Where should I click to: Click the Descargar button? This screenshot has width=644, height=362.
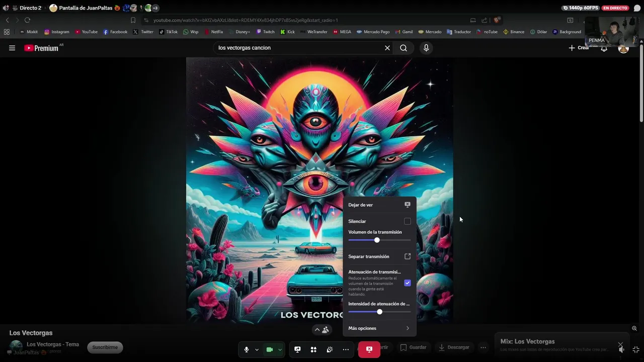point(454,347)
